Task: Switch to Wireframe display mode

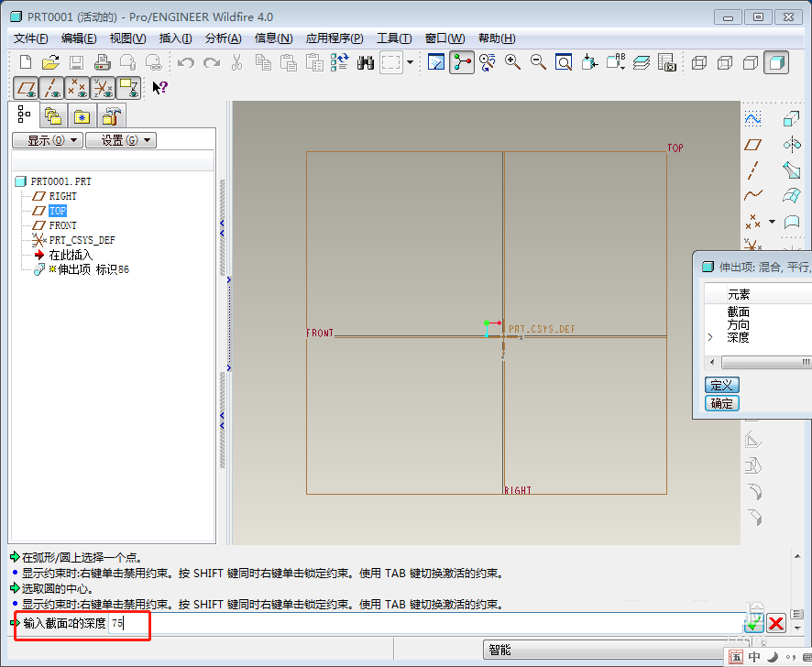Action: click(698, 64)
